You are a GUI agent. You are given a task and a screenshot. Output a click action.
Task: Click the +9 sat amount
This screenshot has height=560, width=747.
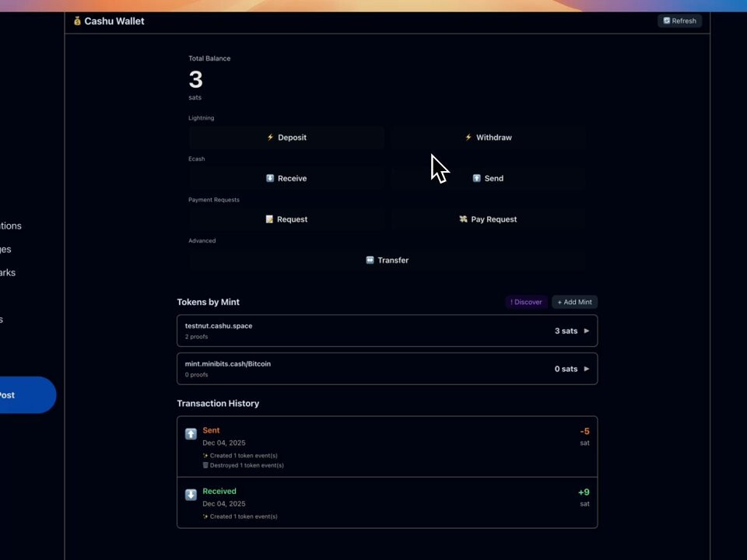point(584,492)
